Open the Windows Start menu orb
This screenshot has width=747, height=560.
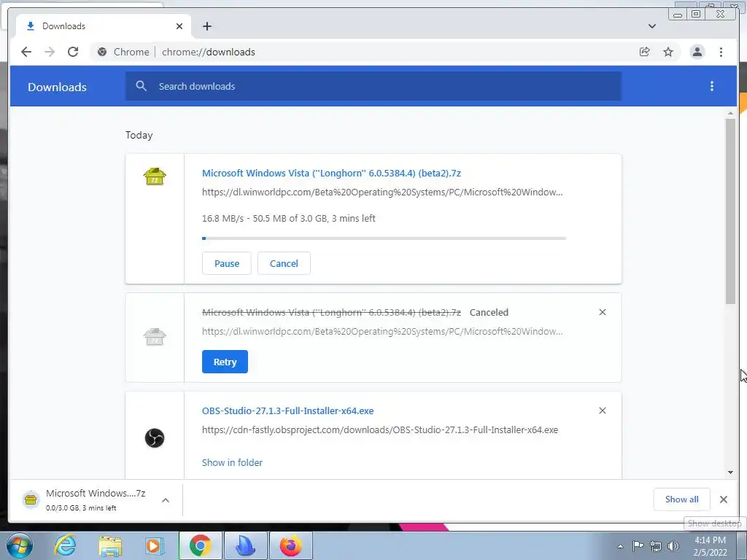[20, 545]
